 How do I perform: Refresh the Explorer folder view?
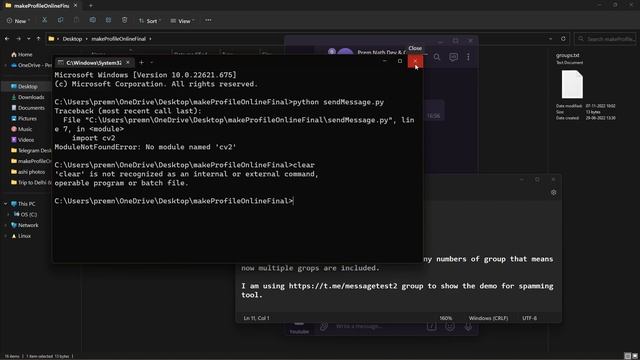tap(563, 39)
